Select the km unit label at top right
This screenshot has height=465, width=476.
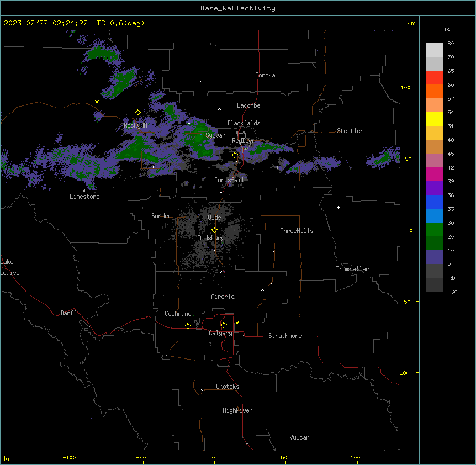click(411, 23)
